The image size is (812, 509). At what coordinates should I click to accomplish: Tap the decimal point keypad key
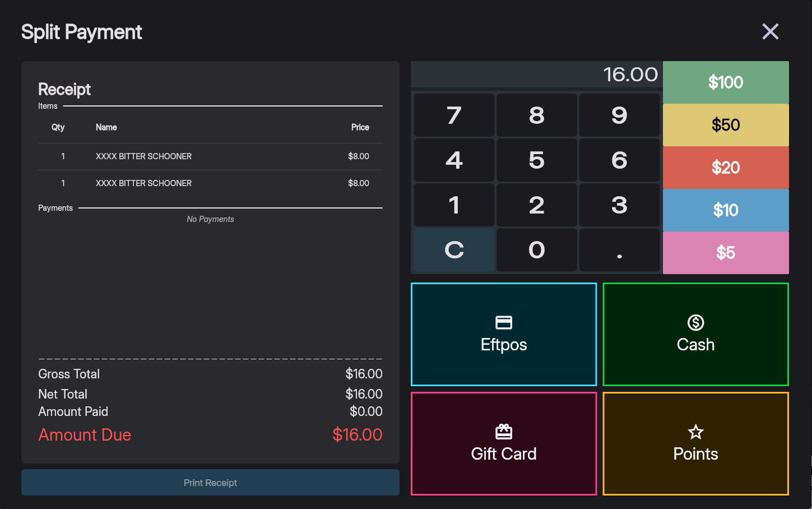click(x=619, y=250)
